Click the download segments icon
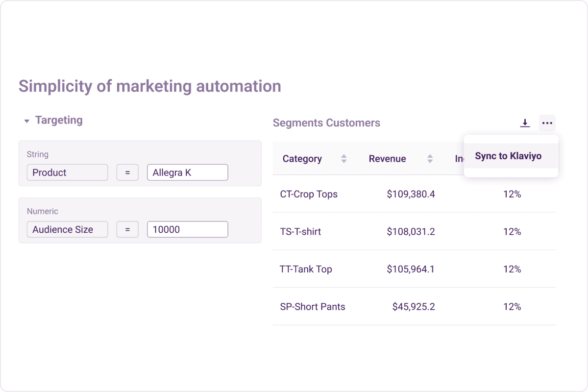The height and width of the screenshot is (392, 588). click(525, 123)
